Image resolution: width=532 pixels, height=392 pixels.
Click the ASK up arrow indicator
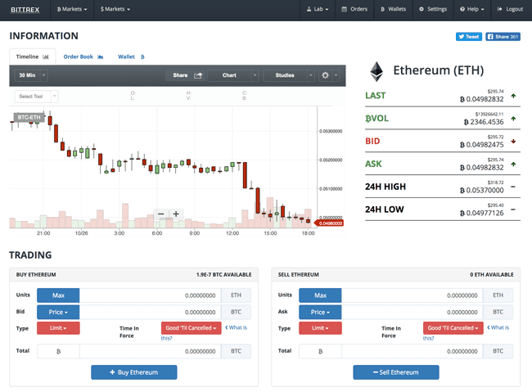[513, 164]
